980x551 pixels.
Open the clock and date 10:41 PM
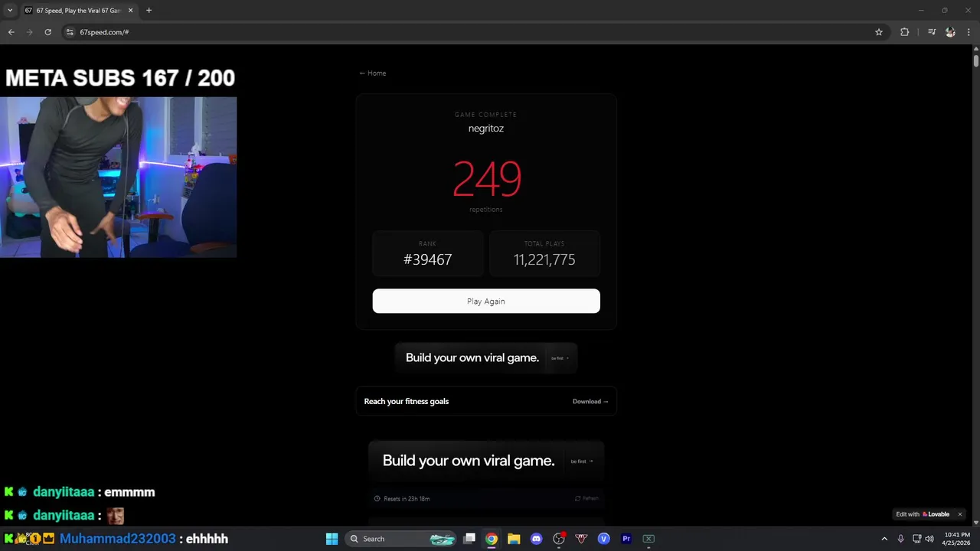(x=957, y=539)
